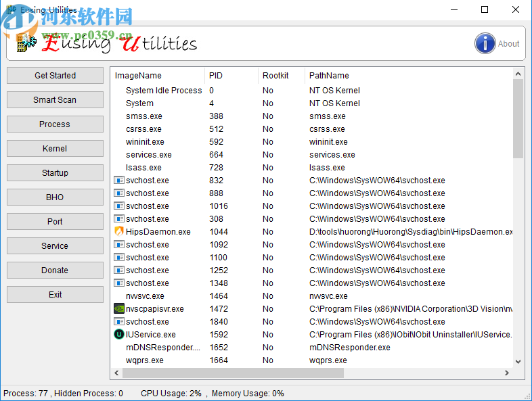The image size is (532, 401).
Task: Click the vertical scrollbar down arrow
Action: click(x=518, y=362)
